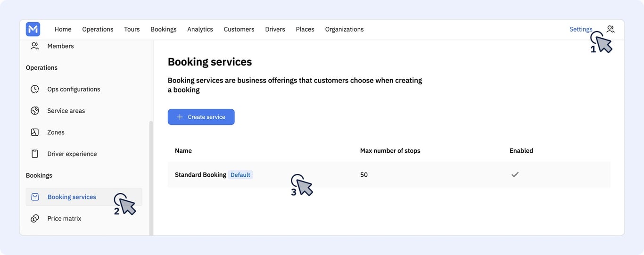Image resolution: width=644 pixels, height=255 pixels.
Task: Click the value 50 in the stops column
Action: [364, 175]
